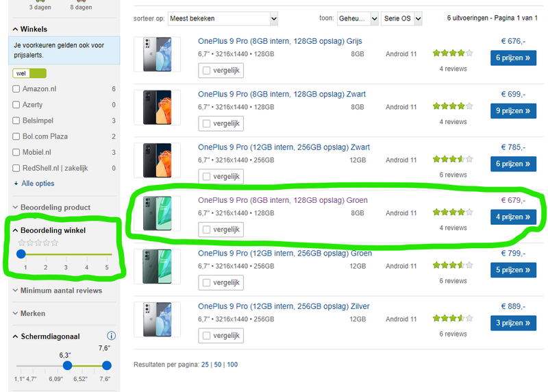Click the Schermdiagonaal info icon

(111, 336)
